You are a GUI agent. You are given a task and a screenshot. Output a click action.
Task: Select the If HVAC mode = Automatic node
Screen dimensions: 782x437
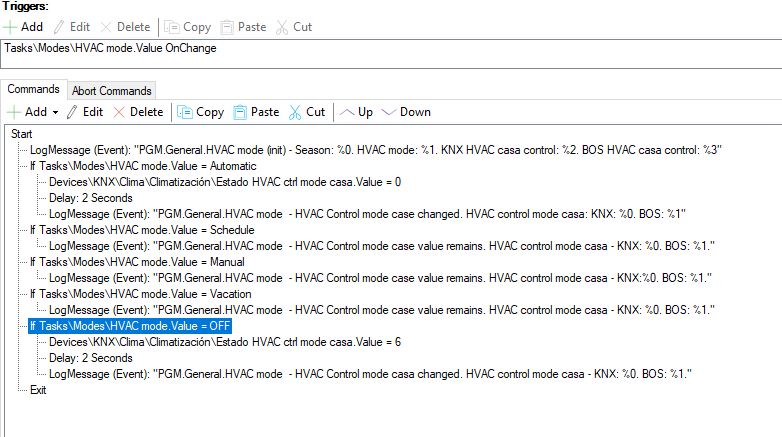(142, 166)
